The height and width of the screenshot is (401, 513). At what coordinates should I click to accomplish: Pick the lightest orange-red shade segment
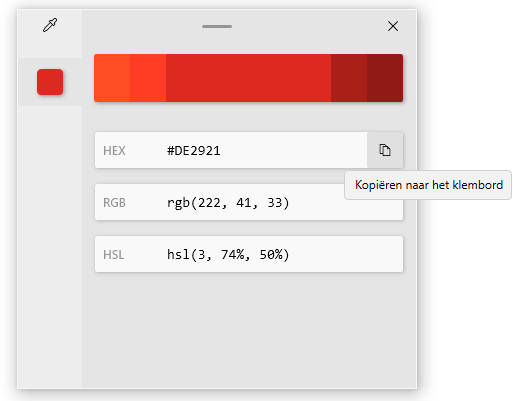click(112, 78)
